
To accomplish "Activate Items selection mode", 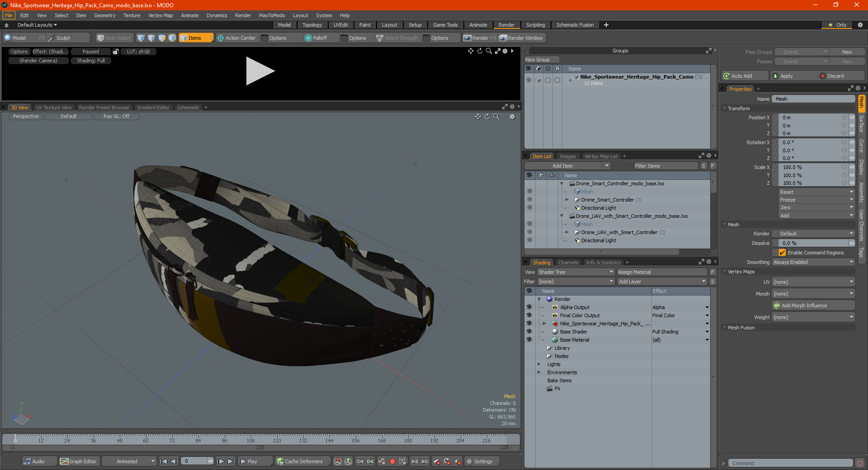I will pos(195,38).
